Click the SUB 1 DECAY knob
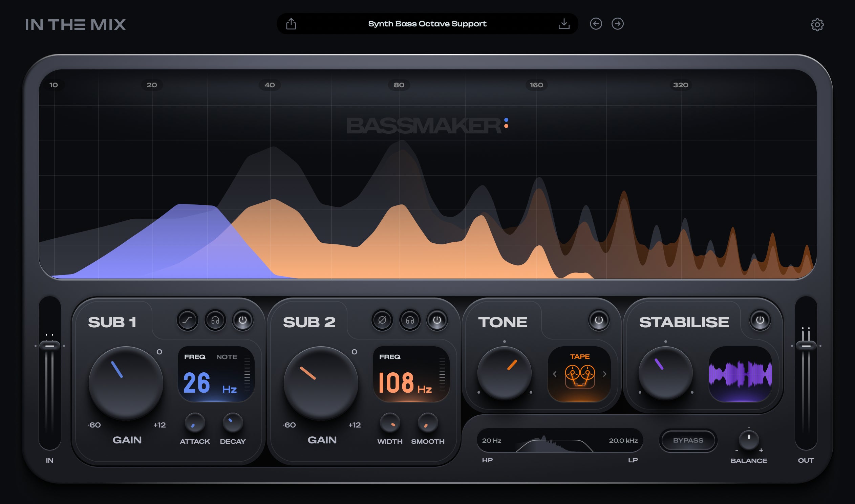Viewport: 855px width, 504px height. [x=233, y=423]
